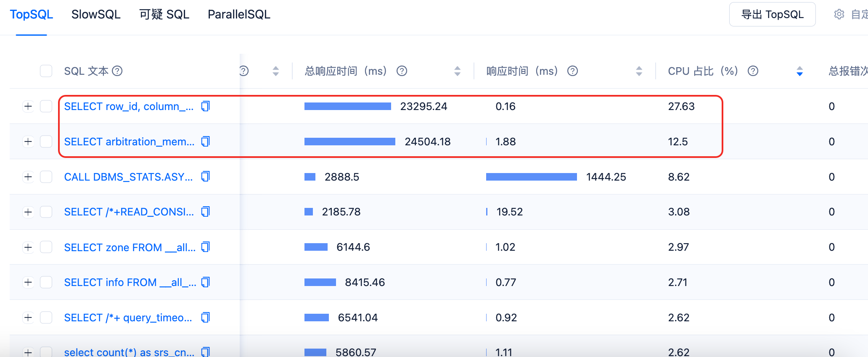
Task: Open the SELECT /*+READ_CONSI SQL link
Action: click(129, 212)
